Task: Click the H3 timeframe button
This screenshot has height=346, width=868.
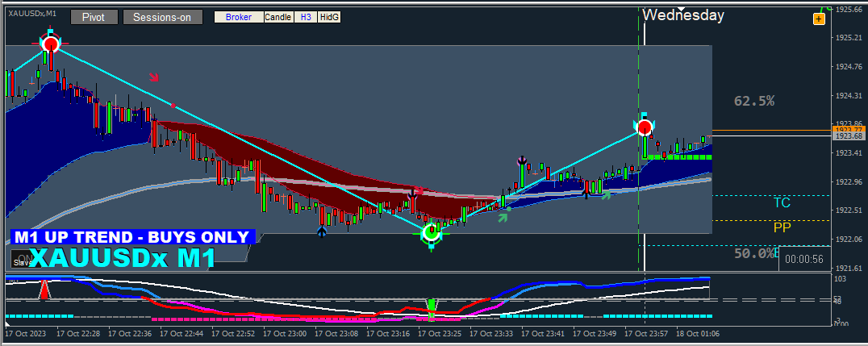Action: (306, 17)
